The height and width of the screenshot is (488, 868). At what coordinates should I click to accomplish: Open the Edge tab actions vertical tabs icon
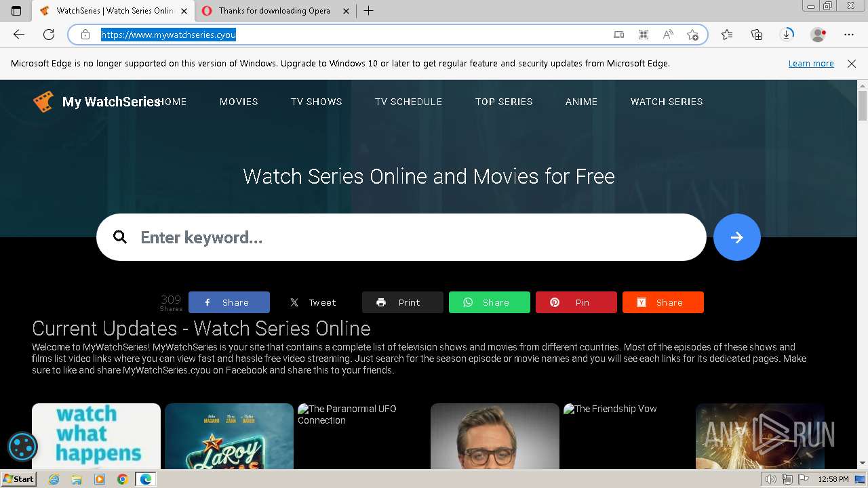(16, 11)
